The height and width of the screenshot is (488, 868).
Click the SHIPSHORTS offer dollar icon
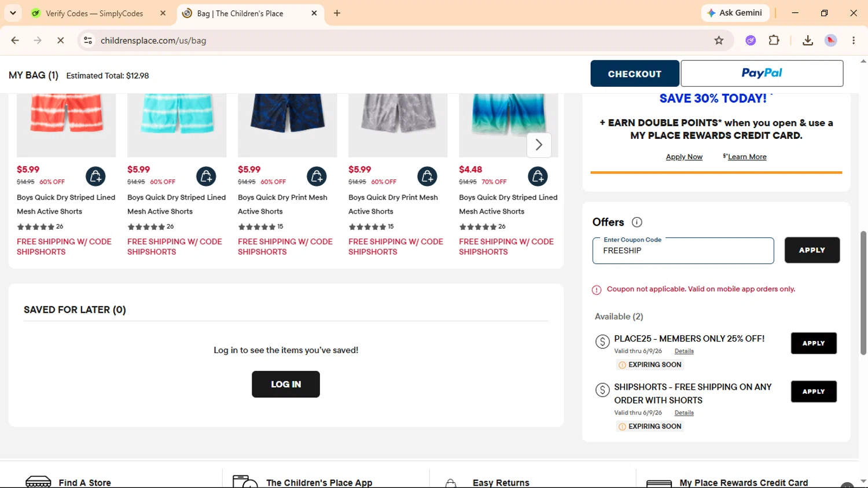tap(602, 390)
